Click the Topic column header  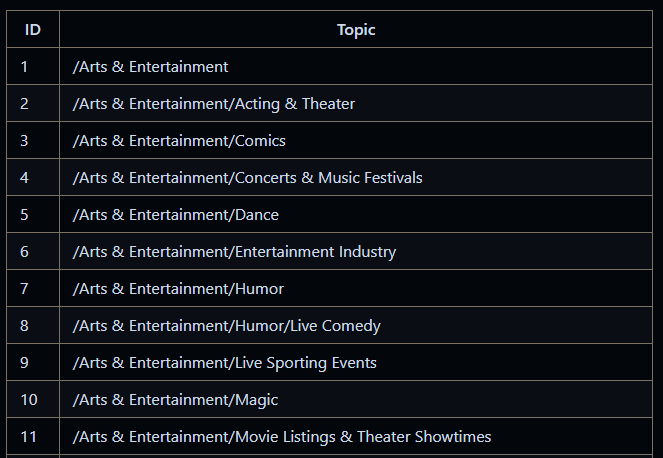coord(356,30)
